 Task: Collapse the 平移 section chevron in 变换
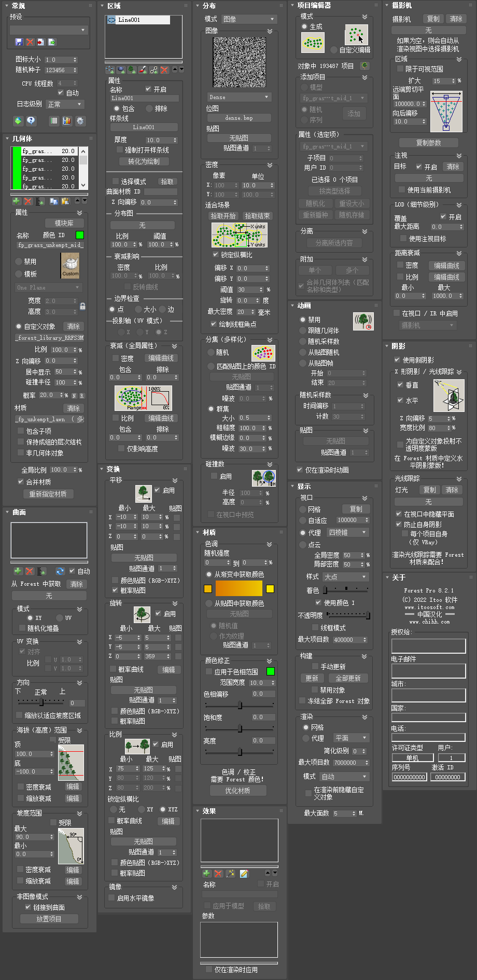click(x=175, y=480)
